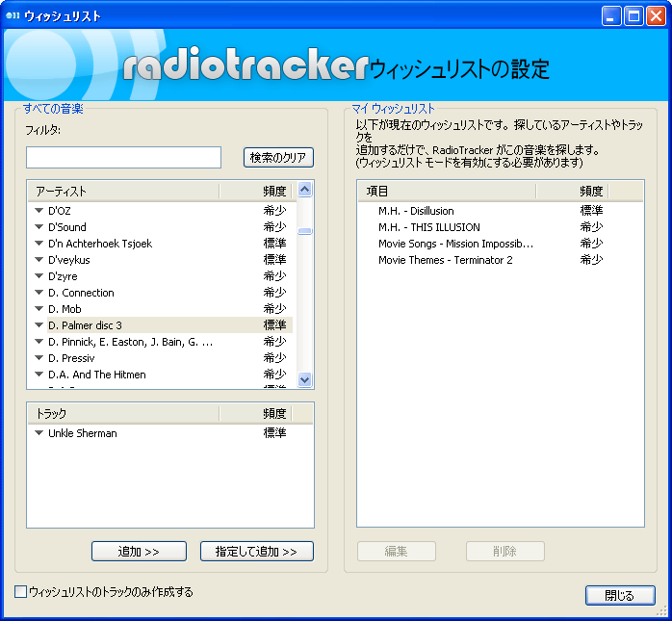Sort wishlist by 頻度 column header
The width and height of the screenshot is (672, 621).
(572, 192)
